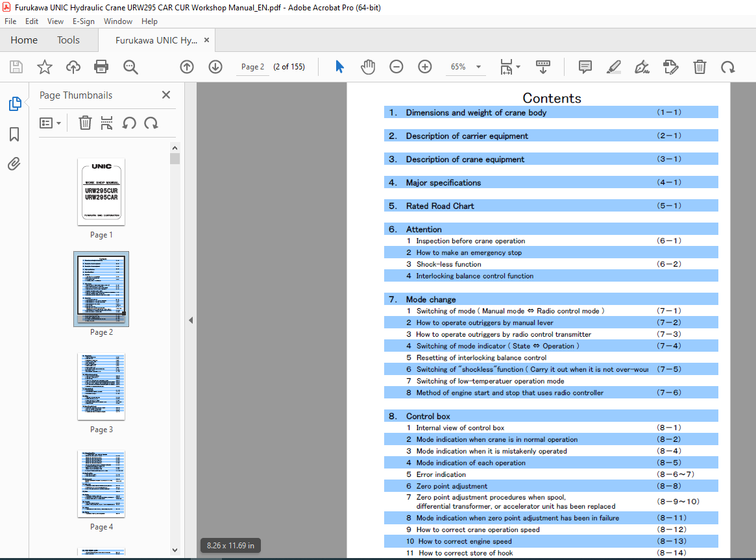
Task: Rotate thumbnail clockwise in thumbnails panel
Action: (x=151, y=123)
